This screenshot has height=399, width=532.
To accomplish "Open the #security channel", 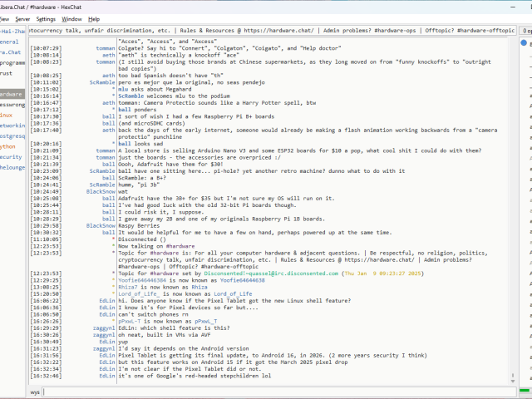I will 11,156.
